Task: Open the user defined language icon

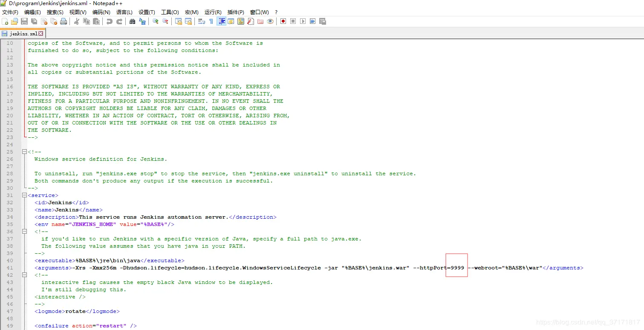Action: 231,21
